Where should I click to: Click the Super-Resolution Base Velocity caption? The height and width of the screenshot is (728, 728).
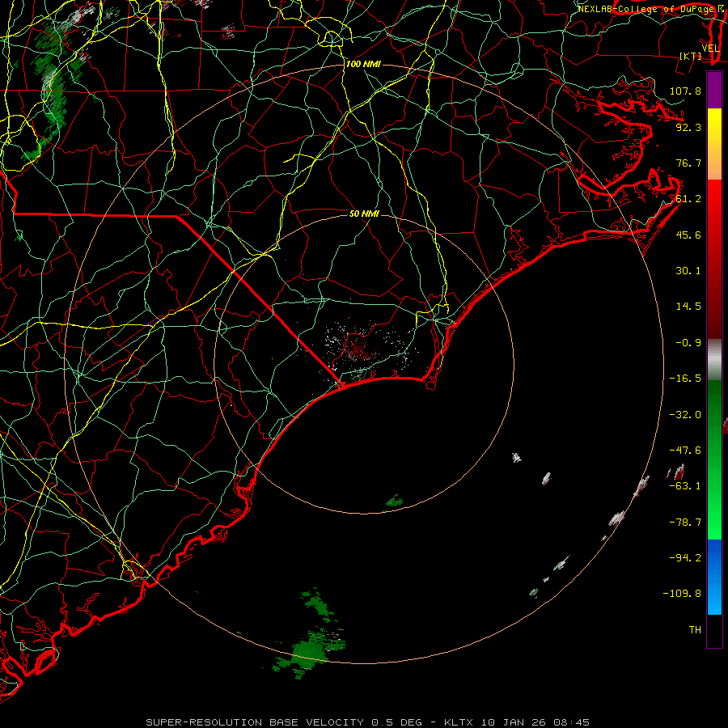367,722
